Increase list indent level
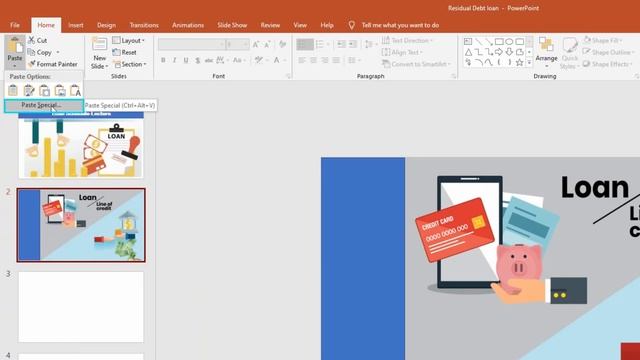The width and height of the screenshot is (640, 360). pyautogui.click(x=353, y=44)
